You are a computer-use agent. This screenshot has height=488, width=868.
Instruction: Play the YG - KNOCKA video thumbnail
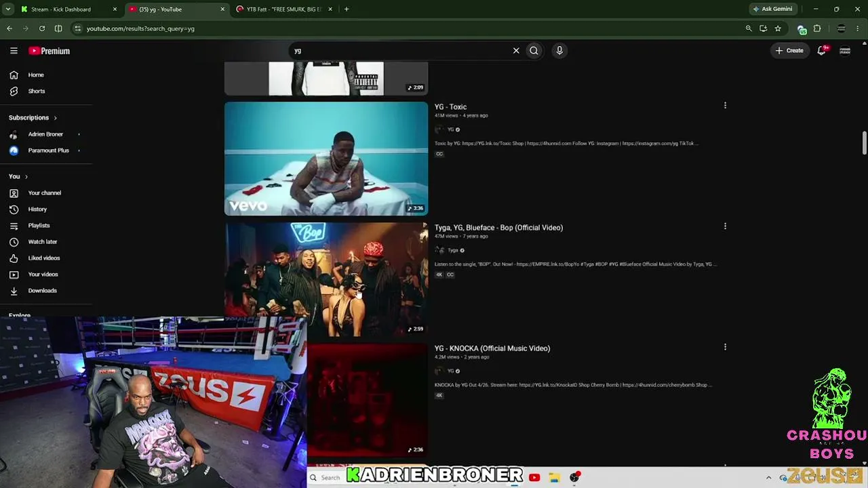point(368,400)
